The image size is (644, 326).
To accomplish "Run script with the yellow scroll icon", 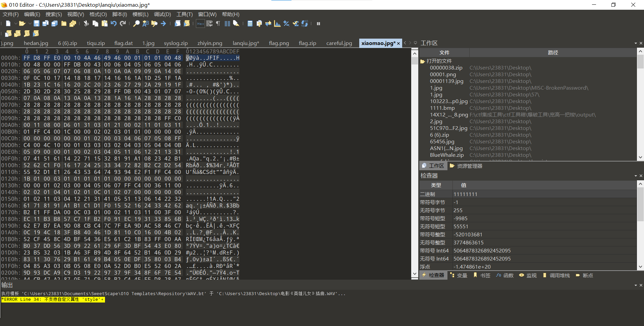I will click(187, 24).
